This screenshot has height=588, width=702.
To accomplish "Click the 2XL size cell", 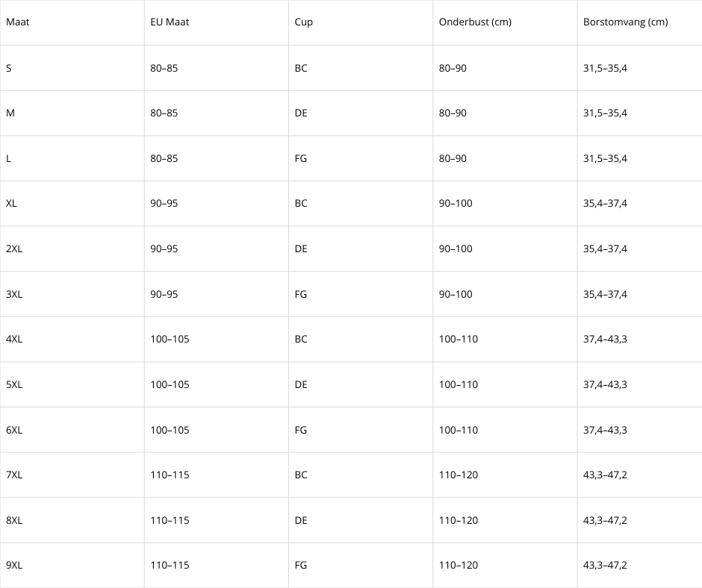I will pos(72,248).
